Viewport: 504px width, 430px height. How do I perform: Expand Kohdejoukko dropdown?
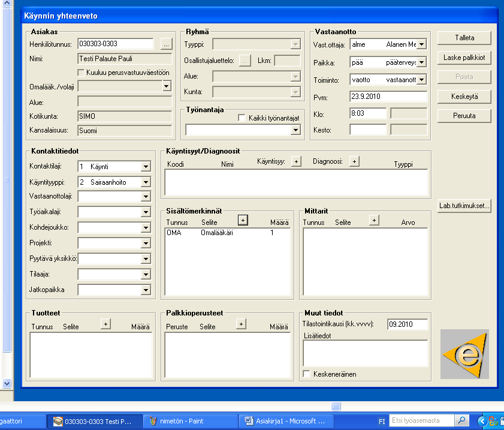pos(146,228)
